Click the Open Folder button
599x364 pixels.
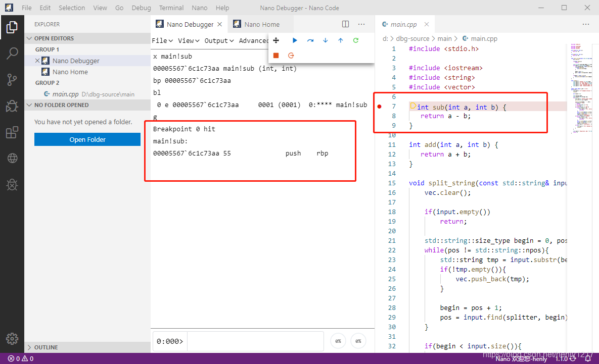point(87,139)
